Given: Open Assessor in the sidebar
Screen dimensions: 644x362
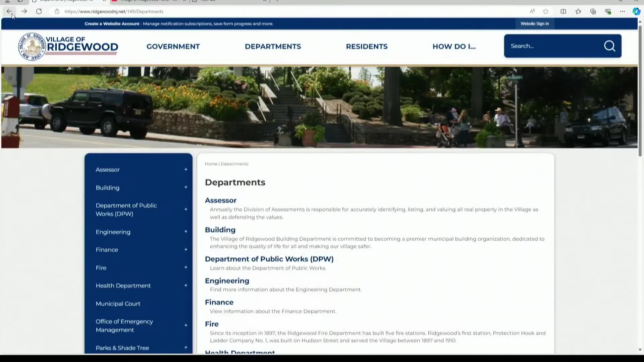Looking at the screenshot, I should [x=108, y=170].
